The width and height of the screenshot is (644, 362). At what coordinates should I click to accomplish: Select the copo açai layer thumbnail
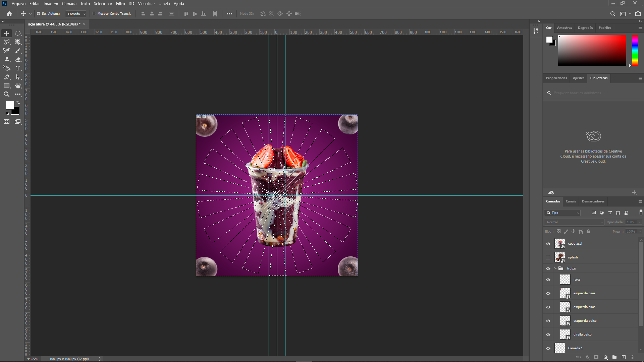pyautogui.click(x=560, y=244)
